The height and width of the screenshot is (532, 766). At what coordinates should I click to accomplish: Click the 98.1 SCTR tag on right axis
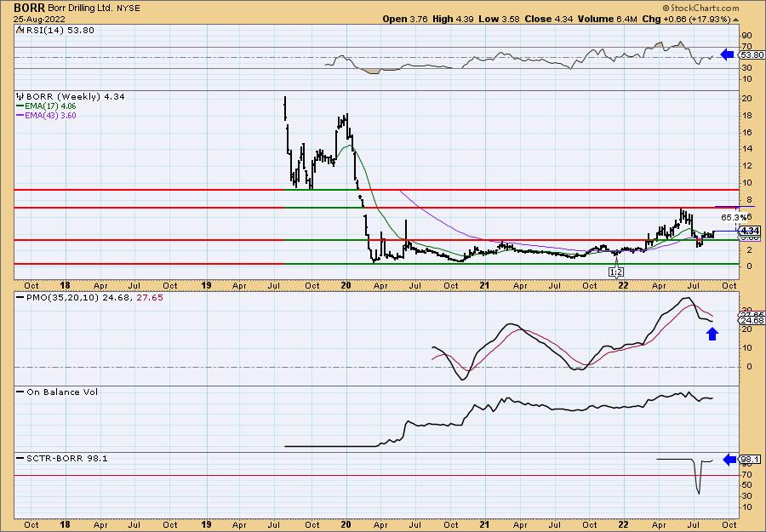(x=751, y=459)
